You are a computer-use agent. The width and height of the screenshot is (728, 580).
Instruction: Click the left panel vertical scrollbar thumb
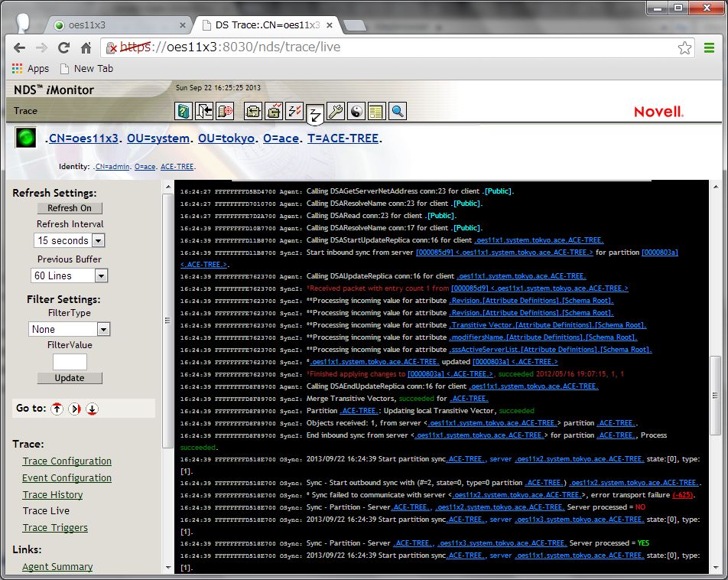click(x=167, y=321)
